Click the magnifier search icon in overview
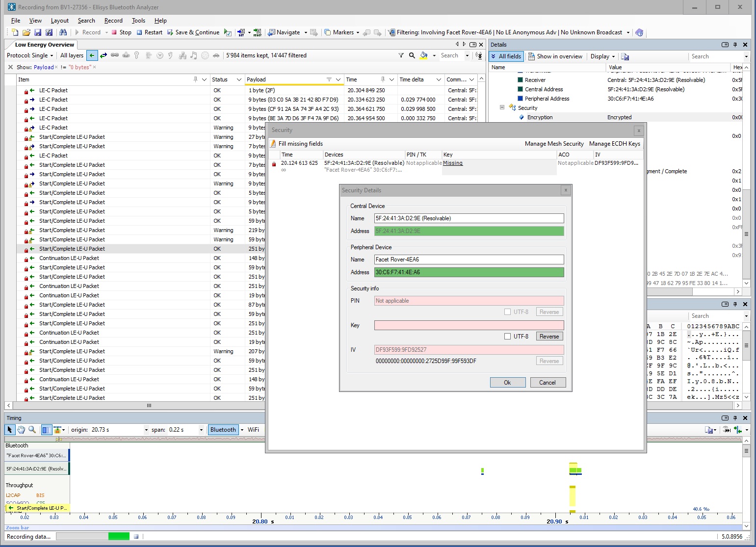The image size is (756, 547). 412,55
